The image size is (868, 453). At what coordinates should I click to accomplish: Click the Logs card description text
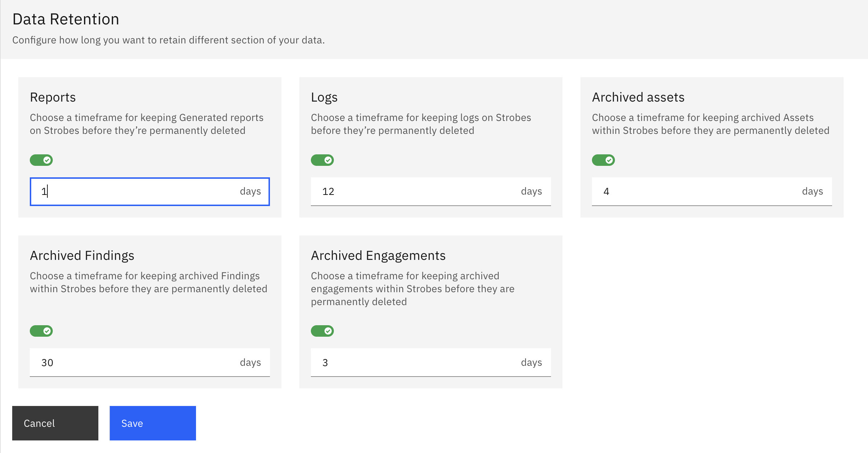[421, 124]
